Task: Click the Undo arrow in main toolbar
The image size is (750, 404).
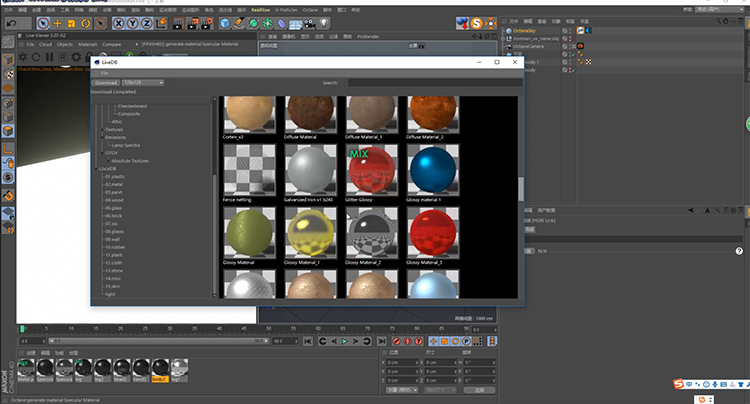Action: pyautogui.click(x=11, y=23)
